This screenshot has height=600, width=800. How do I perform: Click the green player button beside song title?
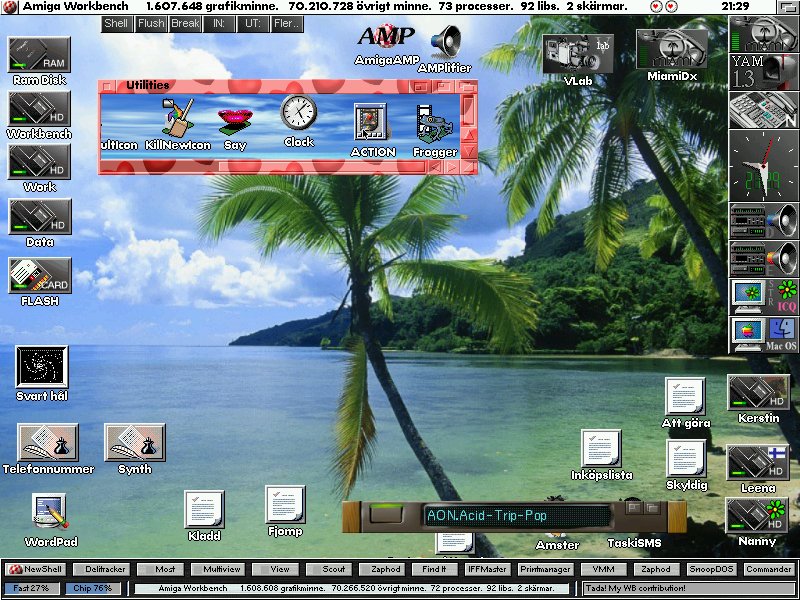click(x=385, y=516)
